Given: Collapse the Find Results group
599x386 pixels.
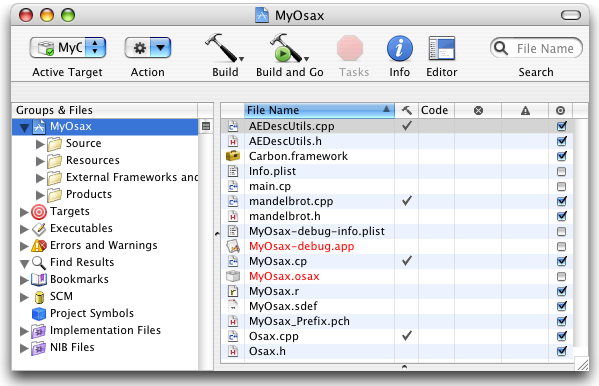Looking at the screenshot, I should click(24, 263).
